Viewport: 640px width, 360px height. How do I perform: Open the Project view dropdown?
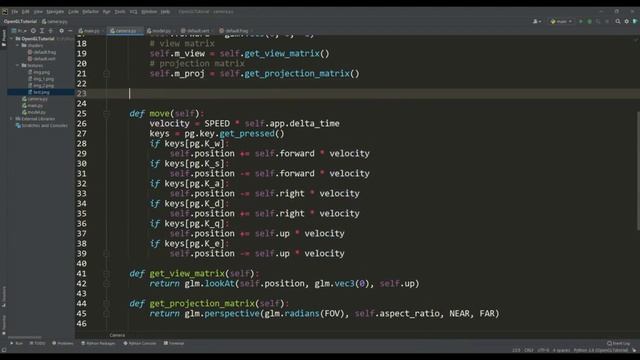[x=19, y=31]
